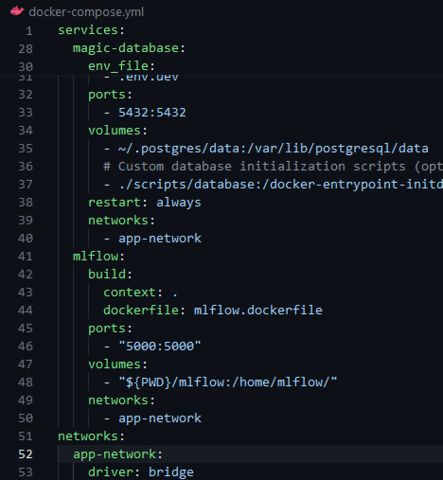Image resolution: width=443 pixels, height=480 pixels.
Task: Click the 'build:' key
Action: pos(110,274)
